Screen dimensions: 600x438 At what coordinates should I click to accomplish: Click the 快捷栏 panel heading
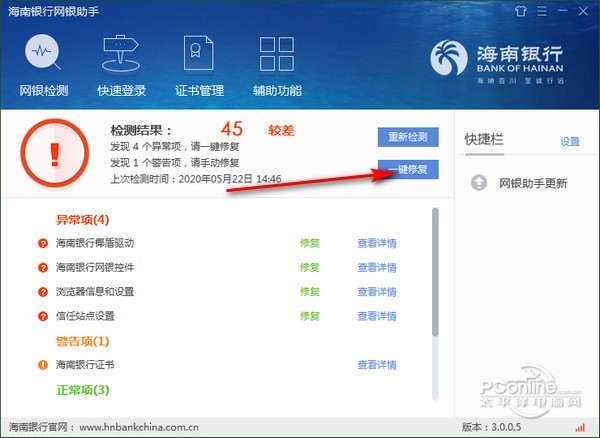(x=484, y=140)
